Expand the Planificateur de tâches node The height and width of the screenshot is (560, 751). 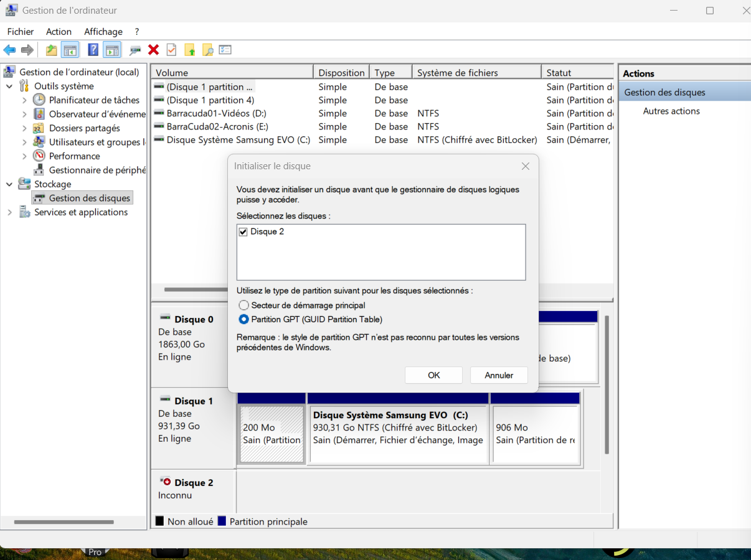24,100
